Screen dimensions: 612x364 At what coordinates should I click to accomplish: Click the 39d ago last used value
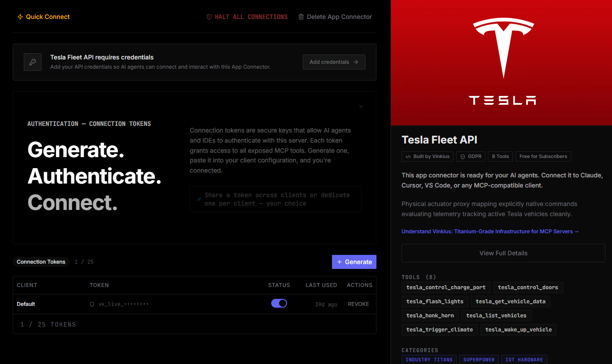click(x=326, y=304)
